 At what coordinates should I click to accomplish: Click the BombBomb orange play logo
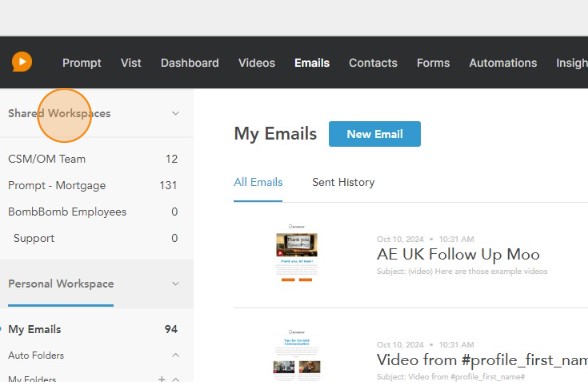click(22, 62)
